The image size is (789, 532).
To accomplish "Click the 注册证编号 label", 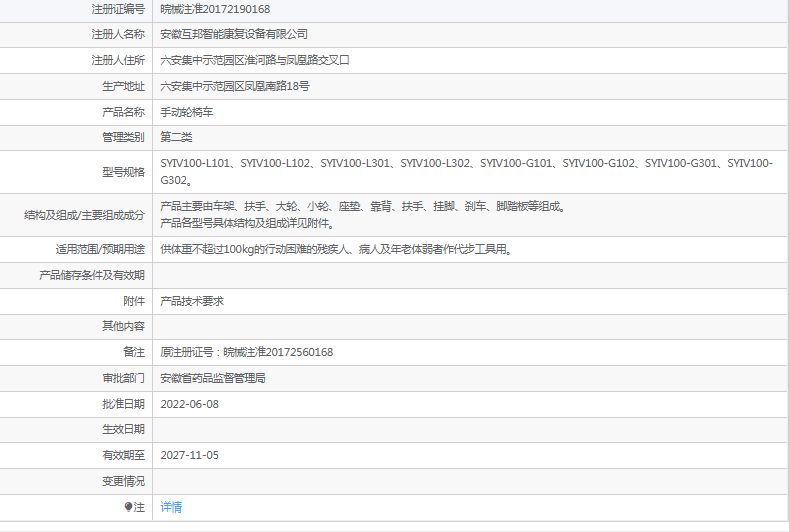I will coord(118,9).
